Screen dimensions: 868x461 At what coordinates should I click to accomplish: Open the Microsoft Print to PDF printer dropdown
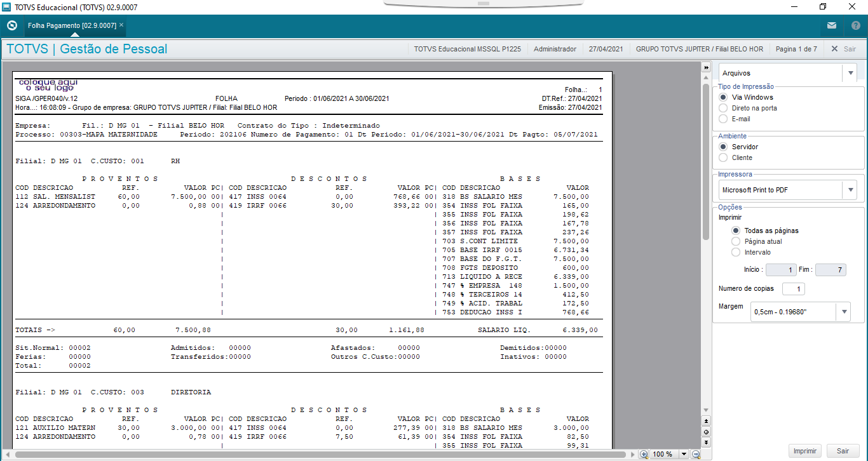coord(788,189)
